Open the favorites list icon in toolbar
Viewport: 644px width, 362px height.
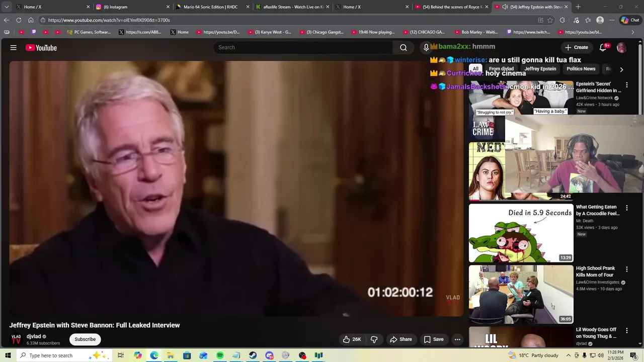pos(588,20)
